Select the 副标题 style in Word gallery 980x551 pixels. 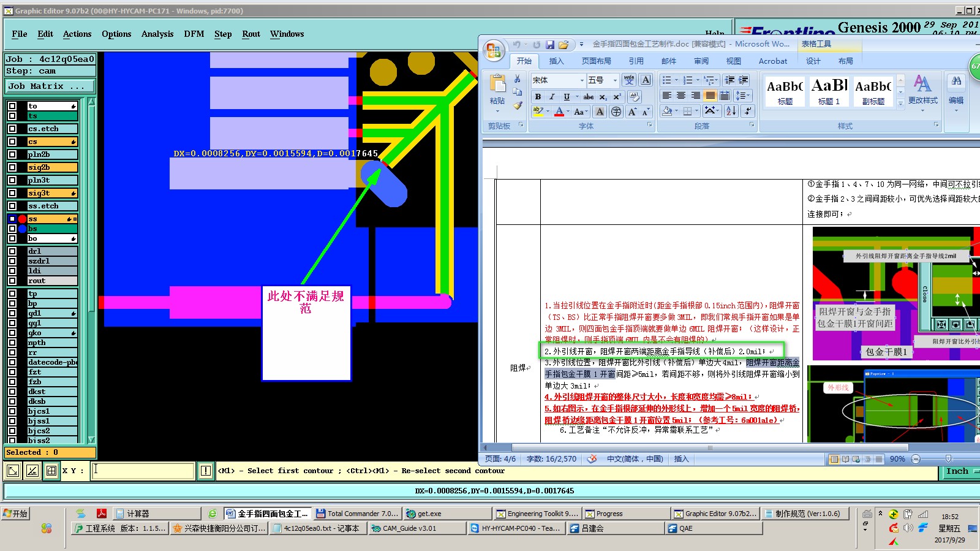click(873, 91)
